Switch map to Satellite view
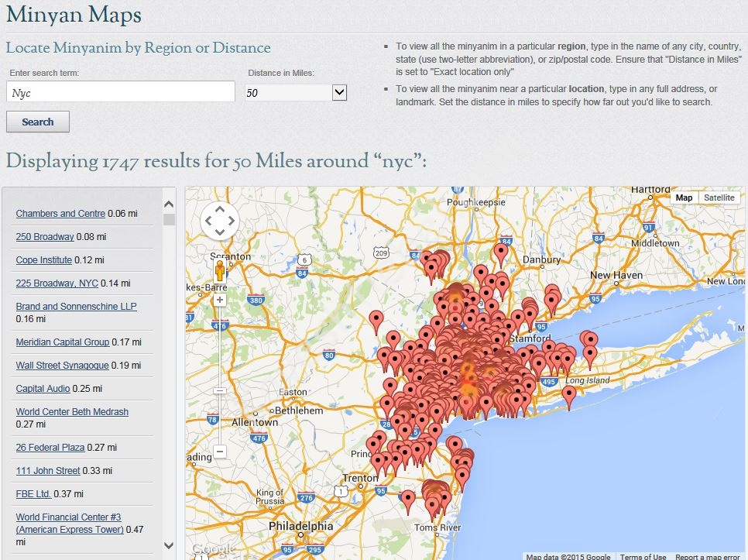The width and height of the screenshot is (748, 560). click(719, 198)
